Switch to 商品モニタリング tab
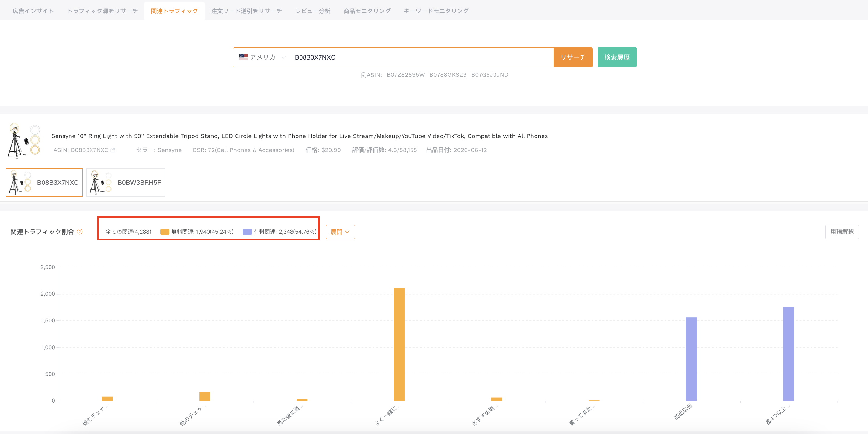Image resolution: width=868 pixels, height=434 pixels. point(366,11)
